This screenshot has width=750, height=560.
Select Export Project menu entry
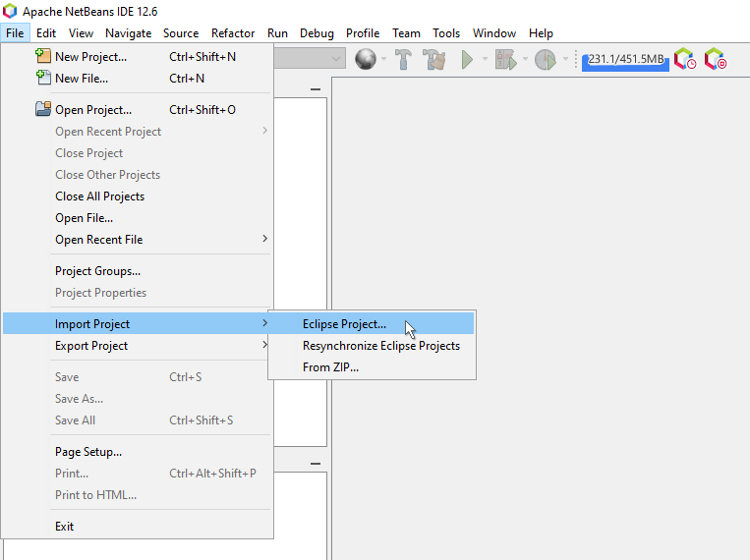tap(138, 345)
